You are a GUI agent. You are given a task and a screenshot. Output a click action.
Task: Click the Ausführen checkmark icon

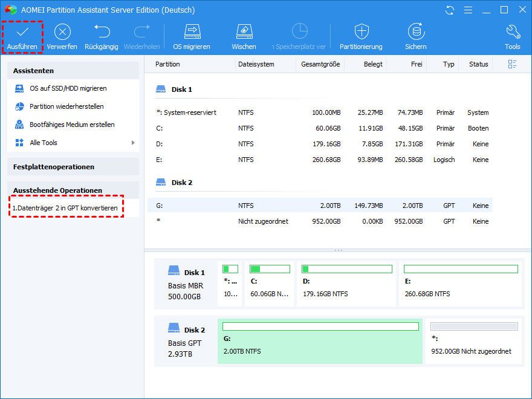point(22,32)
